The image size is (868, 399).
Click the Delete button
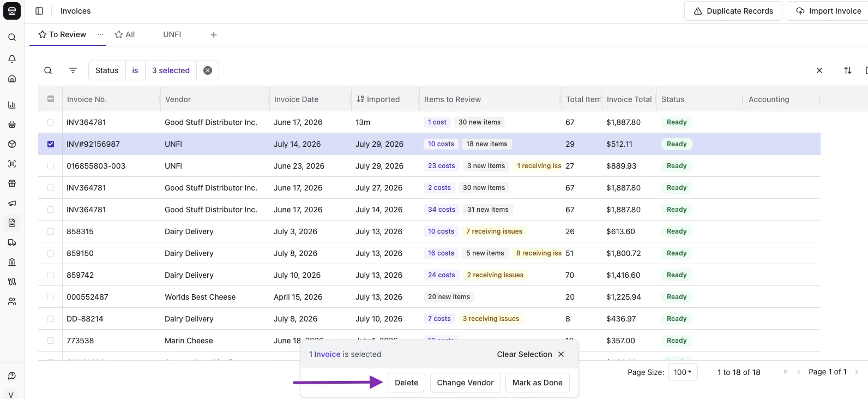(x=406, y=383)
